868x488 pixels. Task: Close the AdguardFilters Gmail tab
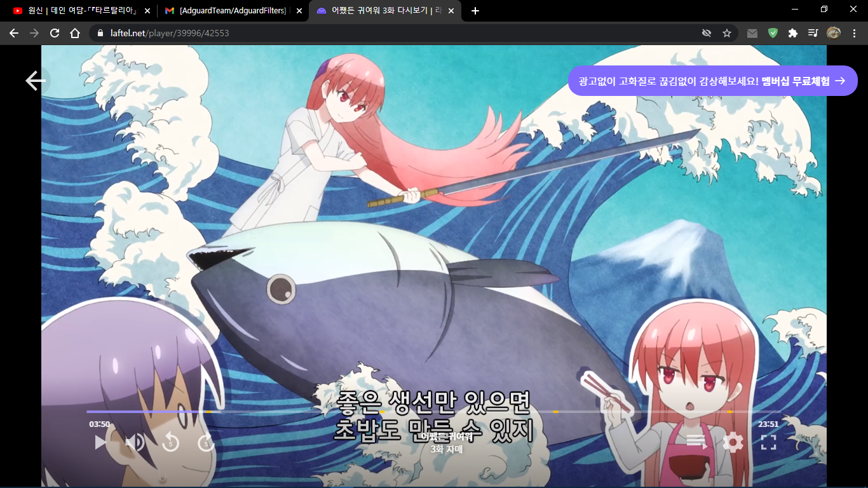coord(299,11)
